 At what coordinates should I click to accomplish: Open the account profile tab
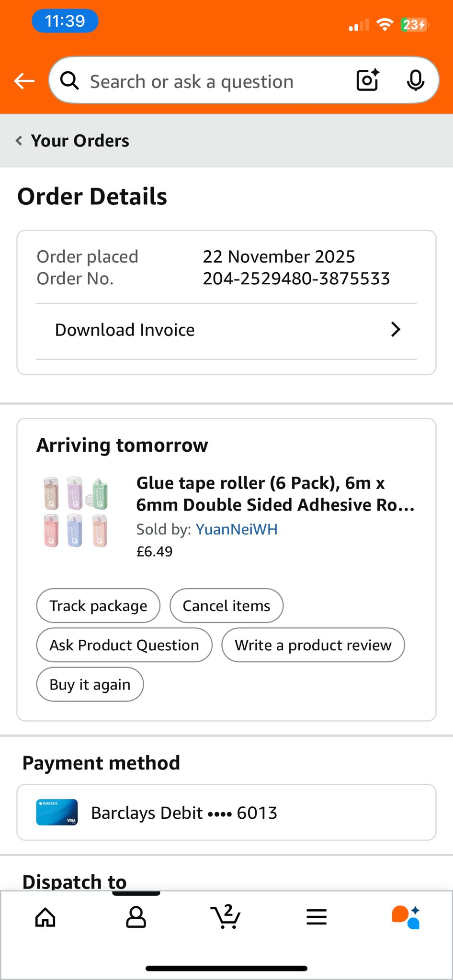(136, 917)
